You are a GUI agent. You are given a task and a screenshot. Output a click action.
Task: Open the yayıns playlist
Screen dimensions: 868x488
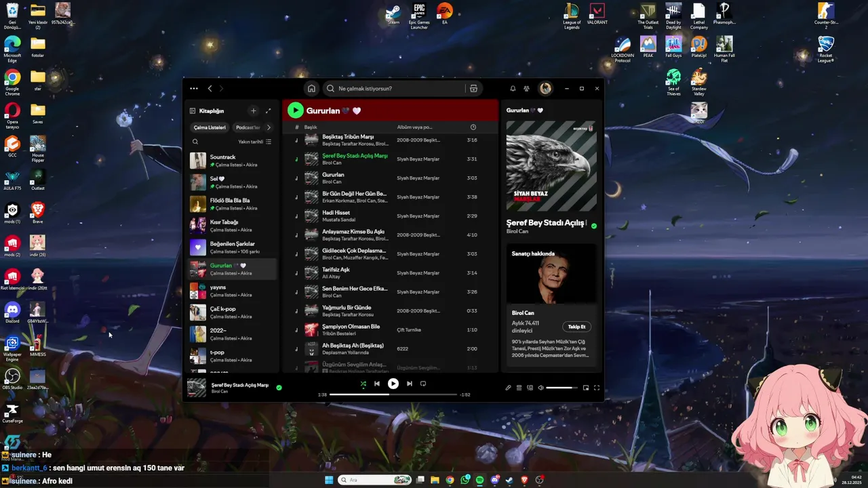(233, 291)
